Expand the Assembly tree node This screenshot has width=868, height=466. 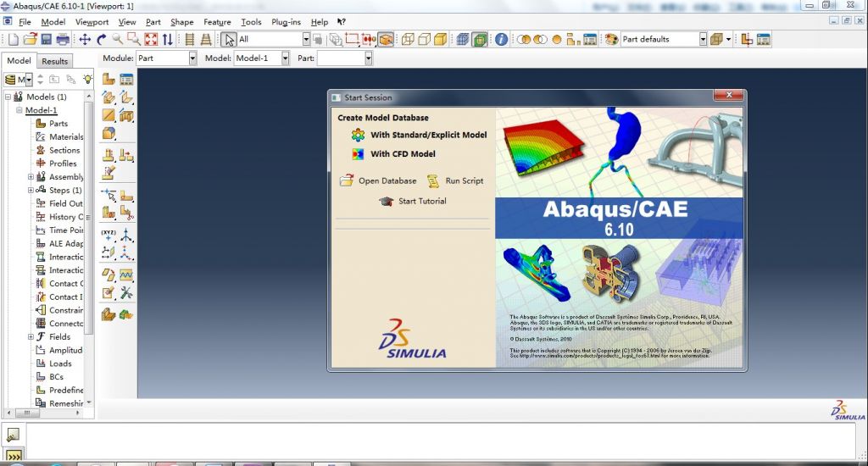click(x=31, y=177)
